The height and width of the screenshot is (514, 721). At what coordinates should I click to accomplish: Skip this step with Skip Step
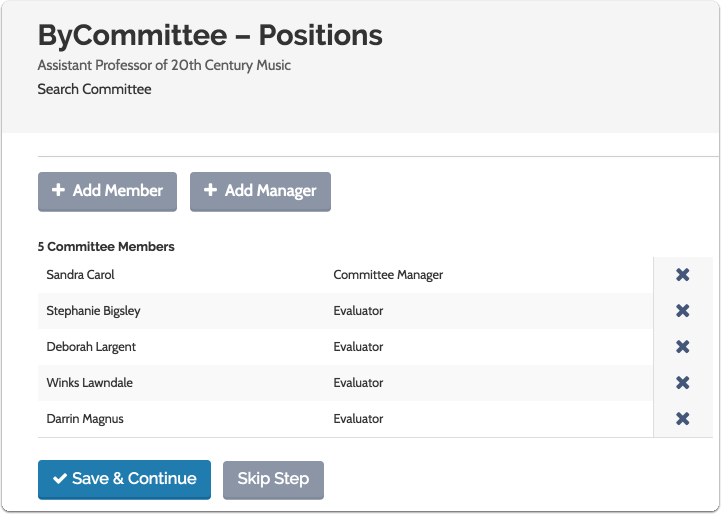pyautogui.click(x=273, y=479)
